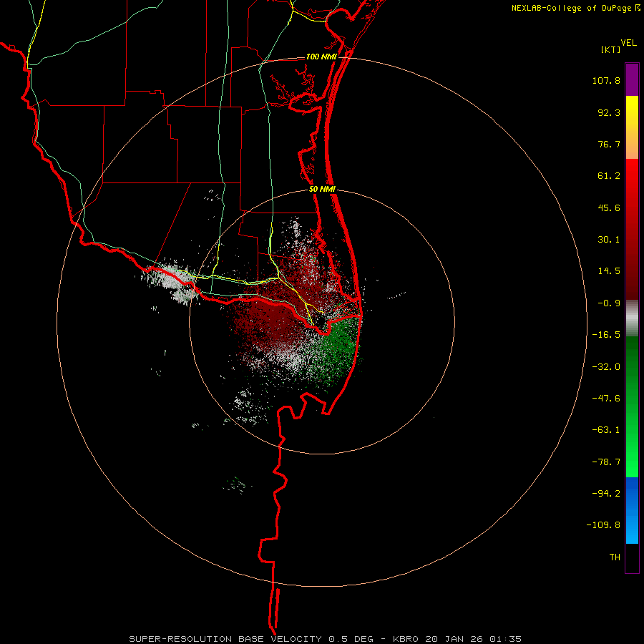
Task: Click the -0.9 velocity scale value
Action: coord(609,303)
